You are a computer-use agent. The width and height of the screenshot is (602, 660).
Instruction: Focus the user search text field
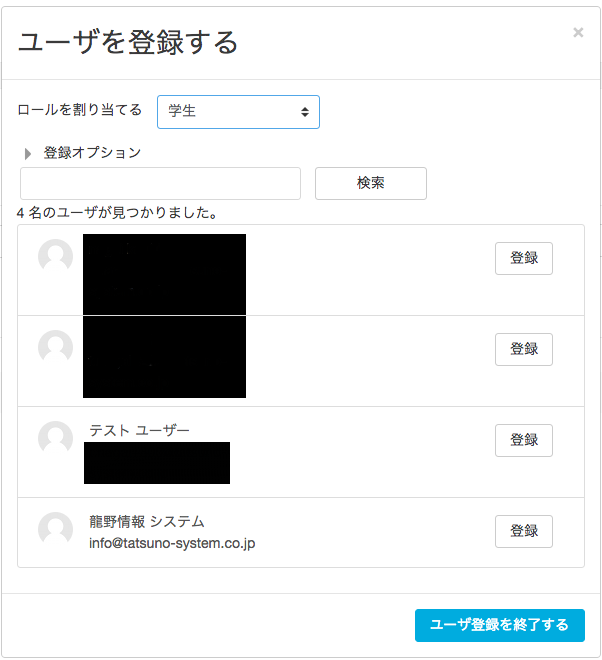point(160,184)
